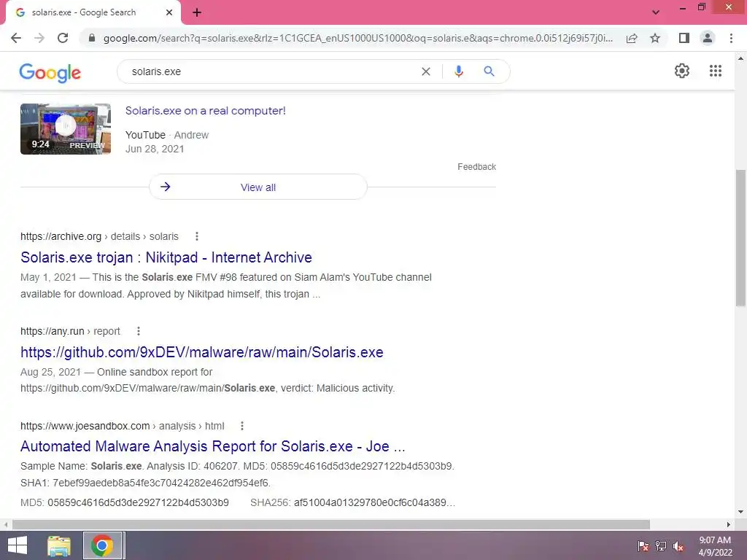Click the horizontal scrollbar thumb
This screenshot has height=560, width=747.
[331, 524]
